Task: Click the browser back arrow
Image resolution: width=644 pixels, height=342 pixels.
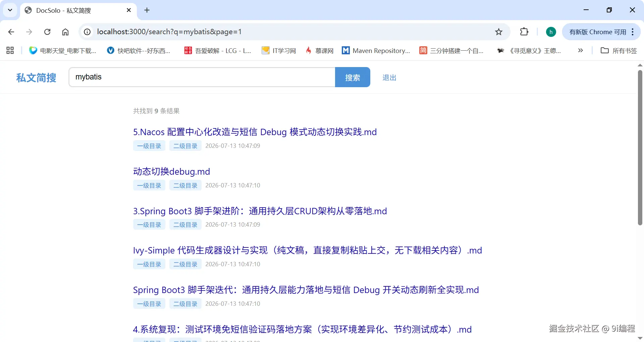Action: tap(11, 32)
